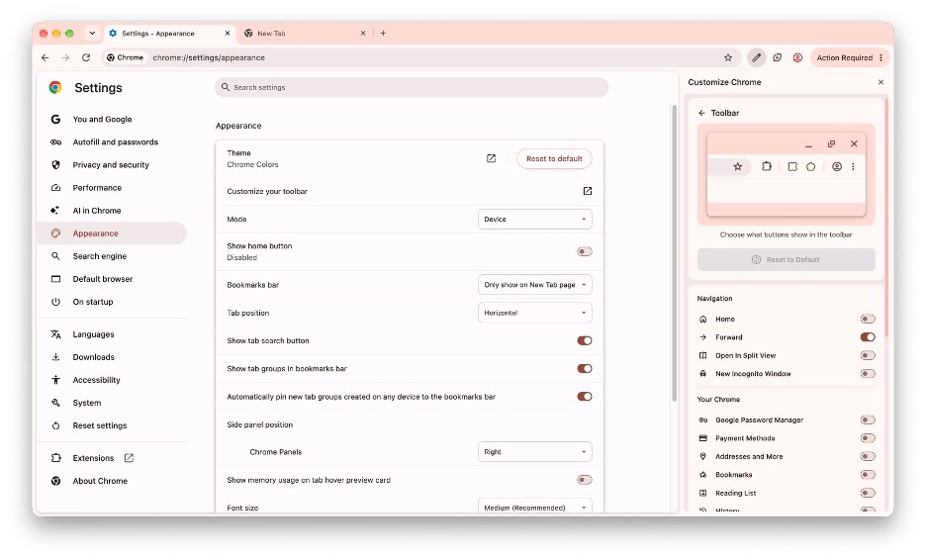
Task: Toggle Home button in Navigation list
Action: tap(867, 319)
